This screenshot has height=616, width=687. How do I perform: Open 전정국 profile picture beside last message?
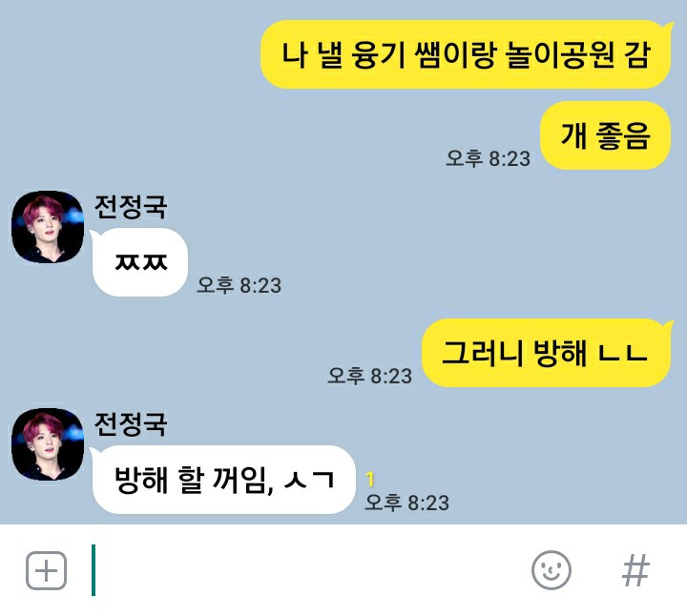pos(48,444)
